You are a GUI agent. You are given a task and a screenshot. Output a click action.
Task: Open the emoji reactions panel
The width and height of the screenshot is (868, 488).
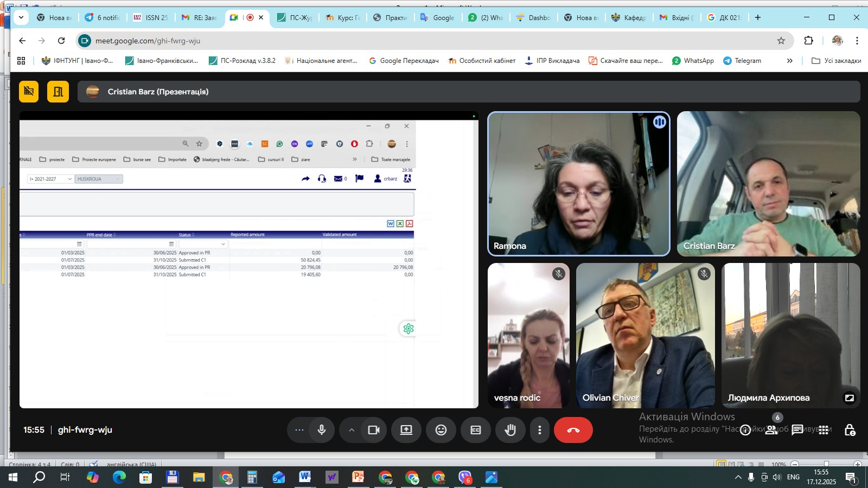point(441,430)
